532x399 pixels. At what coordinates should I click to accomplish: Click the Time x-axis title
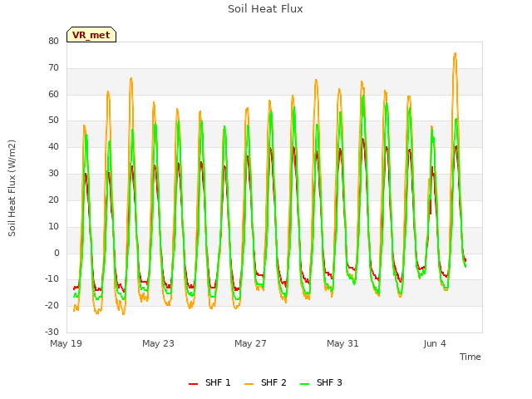[470, 357]
